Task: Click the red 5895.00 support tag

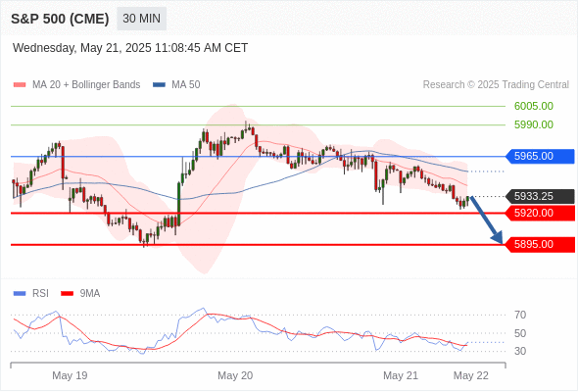Action: [539, 244]
